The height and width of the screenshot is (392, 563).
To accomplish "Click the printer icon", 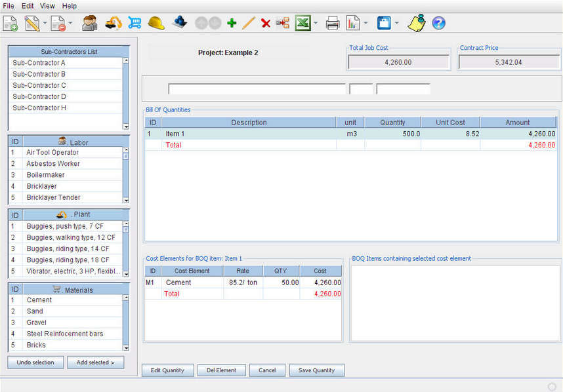I will tap(333, 24).
